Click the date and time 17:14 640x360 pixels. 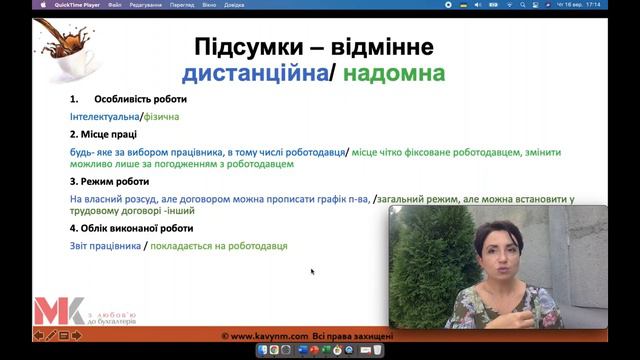pyautogui.click(x=579, y=5)
